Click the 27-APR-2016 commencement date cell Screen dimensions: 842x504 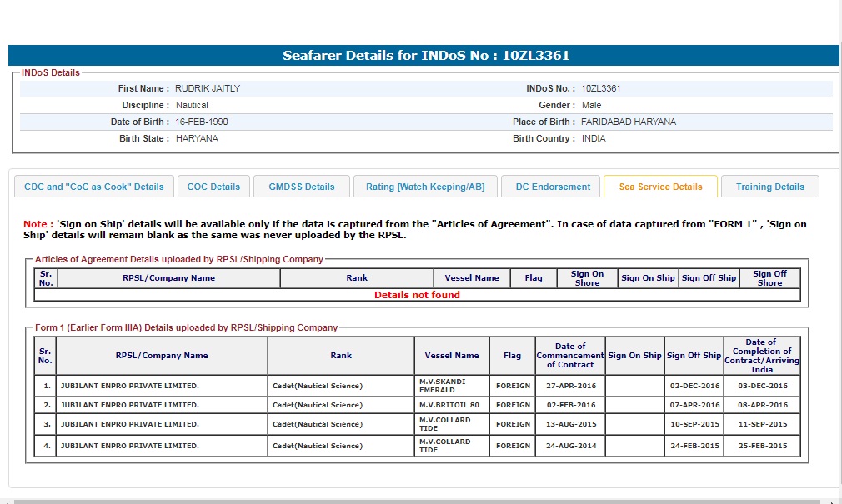(x=569, y=386)
